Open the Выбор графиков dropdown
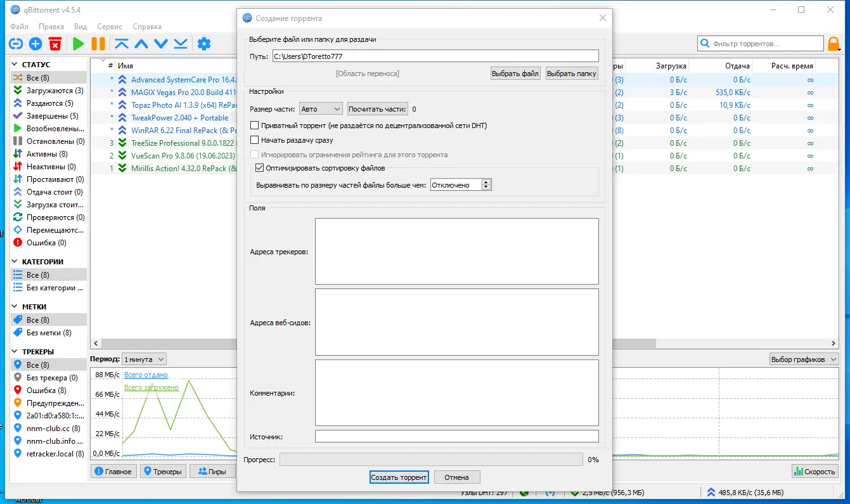This screenshot has height=504, width=850. click(804, 359)
